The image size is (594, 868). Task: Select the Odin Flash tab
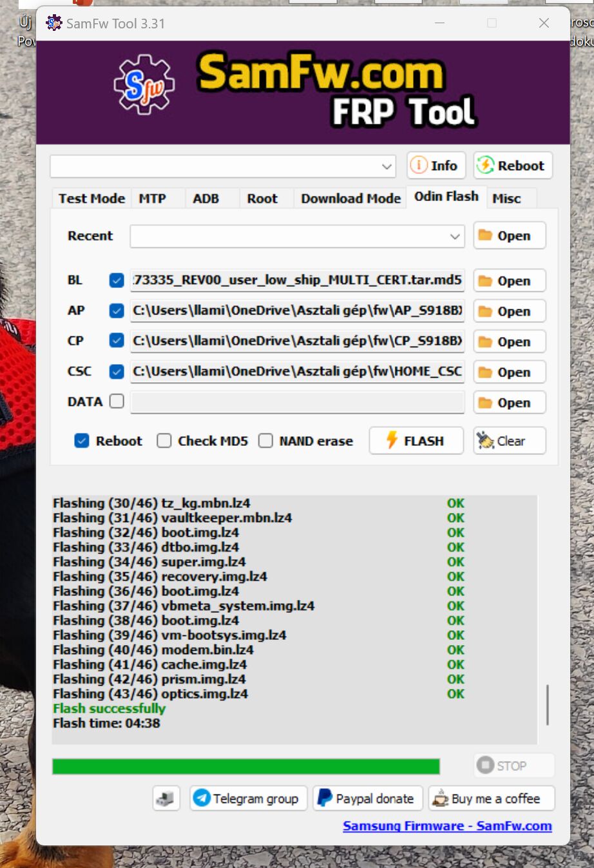click(446, 197)
